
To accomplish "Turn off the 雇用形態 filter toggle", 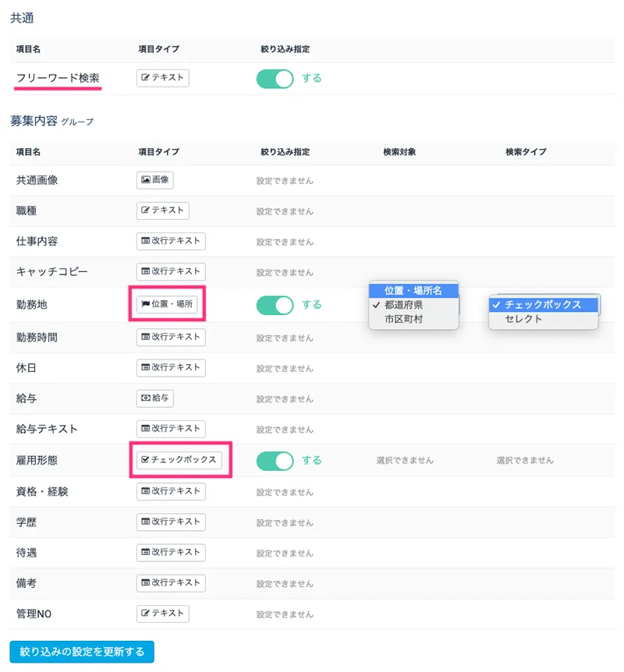I will pos(275,461).
